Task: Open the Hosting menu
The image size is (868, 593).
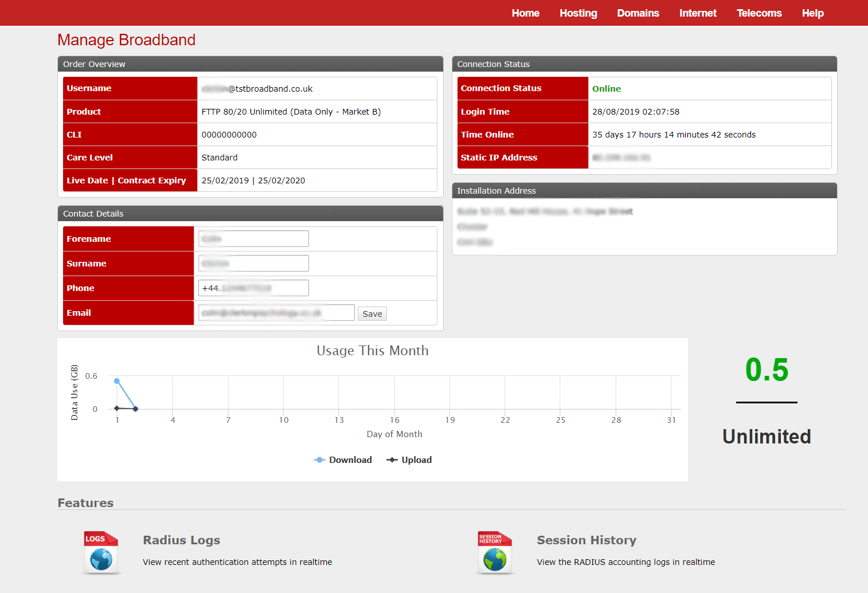Action: [578, 13]
